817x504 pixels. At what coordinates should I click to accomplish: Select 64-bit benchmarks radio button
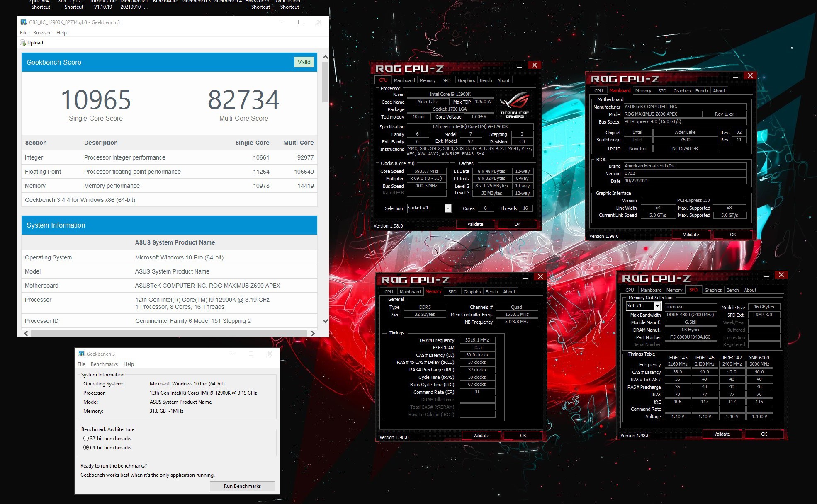pos(86,447)
